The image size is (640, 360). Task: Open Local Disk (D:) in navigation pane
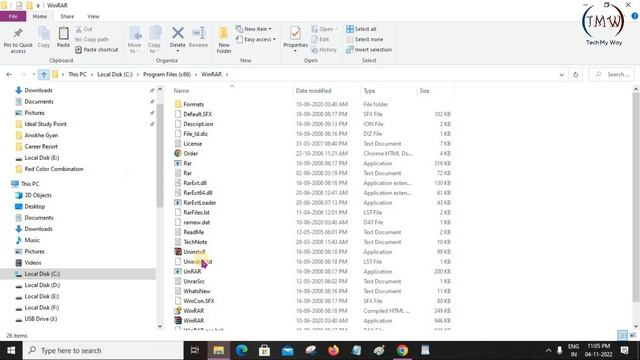tap(42, 285)
